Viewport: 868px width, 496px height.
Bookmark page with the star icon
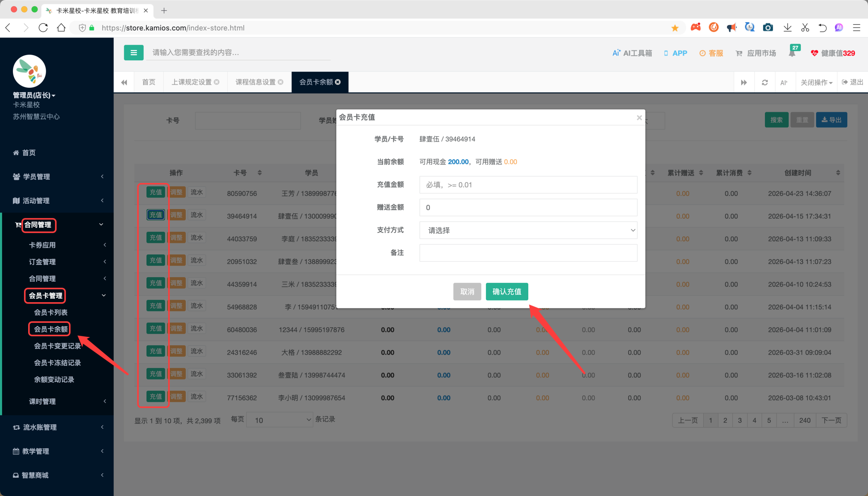point(675,28)
